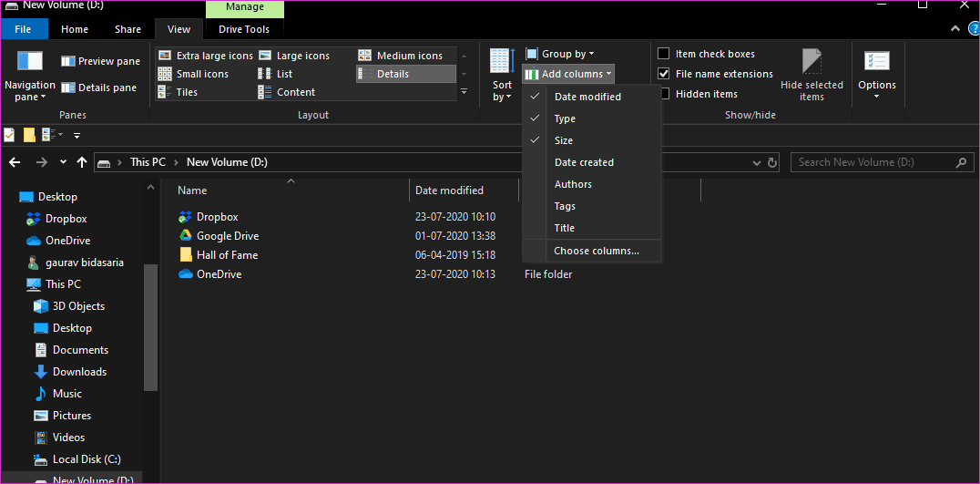Open the Navigation pane icon
This screenshot has width=980, height=484.
click(29, 61)
